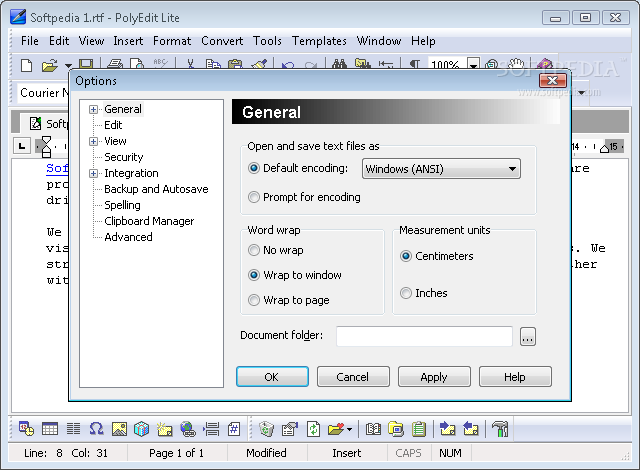Image resolution: width=640 pixels, height=470 pixels.
Task: Toggle the paragraph marks icon
Action: point(414,64)
